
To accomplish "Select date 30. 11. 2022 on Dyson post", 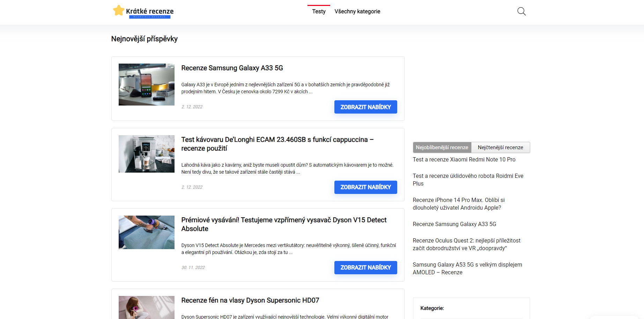I will click(x=193, y=268).
